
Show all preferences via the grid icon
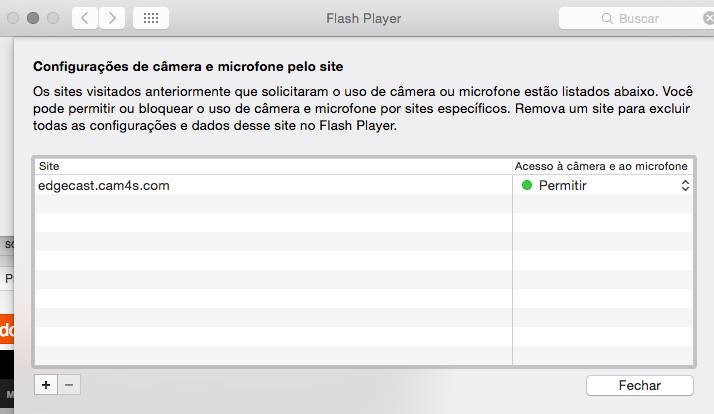pos(150,18)
